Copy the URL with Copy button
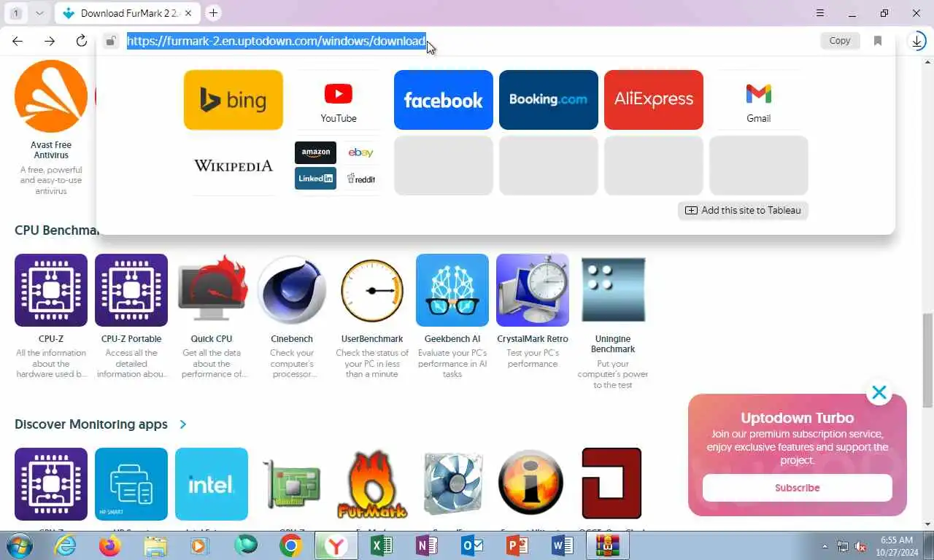 coord(840,41)
